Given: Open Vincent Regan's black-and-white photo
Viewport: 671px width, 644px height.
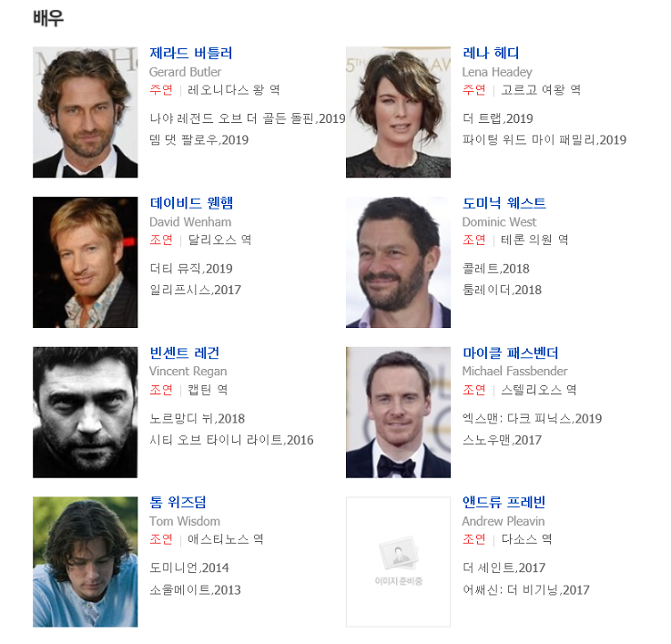Looking at the screenshot, I should tap(86, 413).
